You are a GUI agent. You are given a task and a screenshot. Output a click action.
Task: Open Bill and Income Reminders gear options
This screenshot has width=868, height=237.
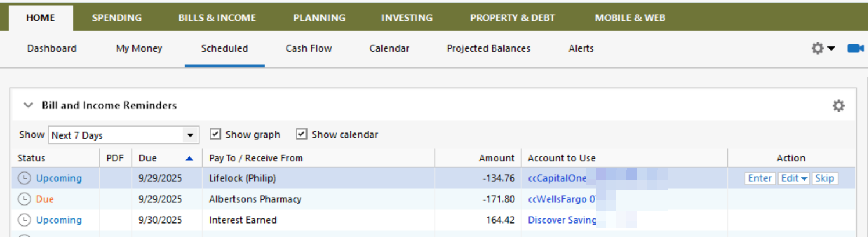(x=838, y=106)
